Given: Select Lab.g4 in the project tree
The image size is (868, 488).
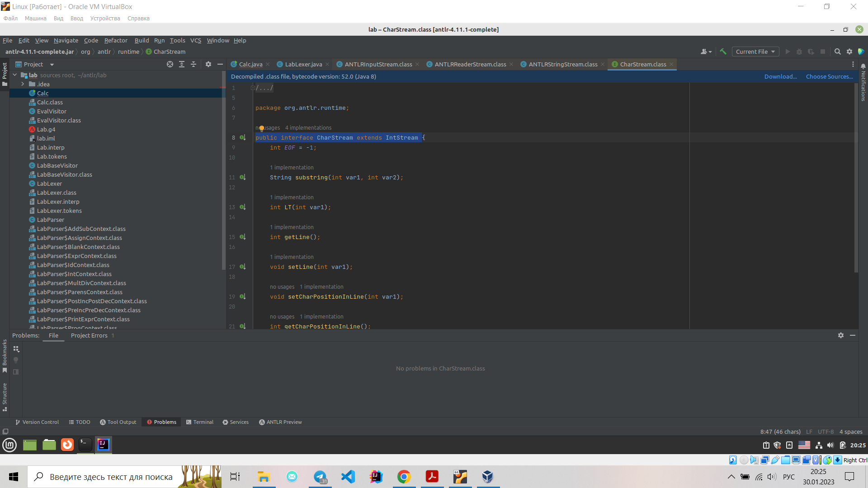Looking at the screenshot, I should (46, 129).
